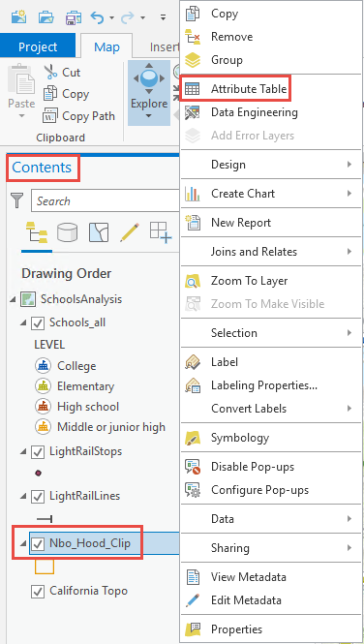Click the Contents pane Search field
364x644 pixels.
(106, 200)
